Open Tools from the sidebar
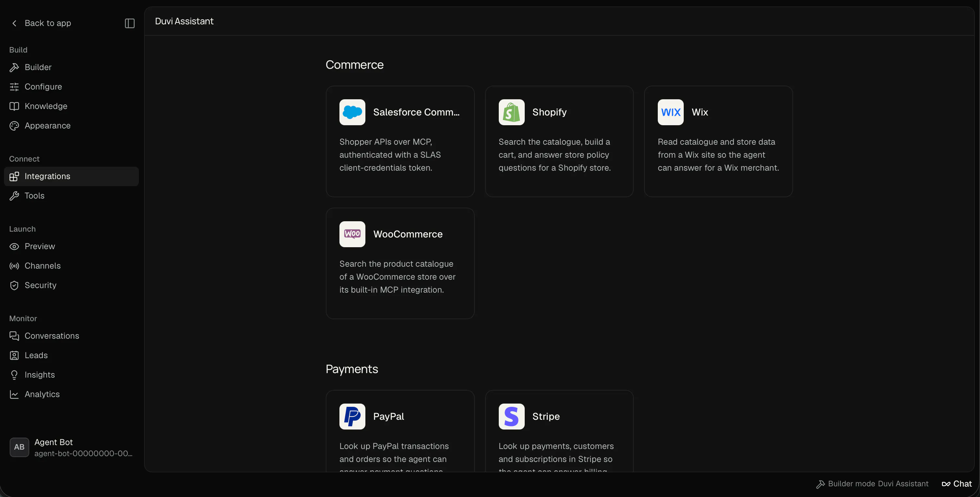 tap(71, 195)
